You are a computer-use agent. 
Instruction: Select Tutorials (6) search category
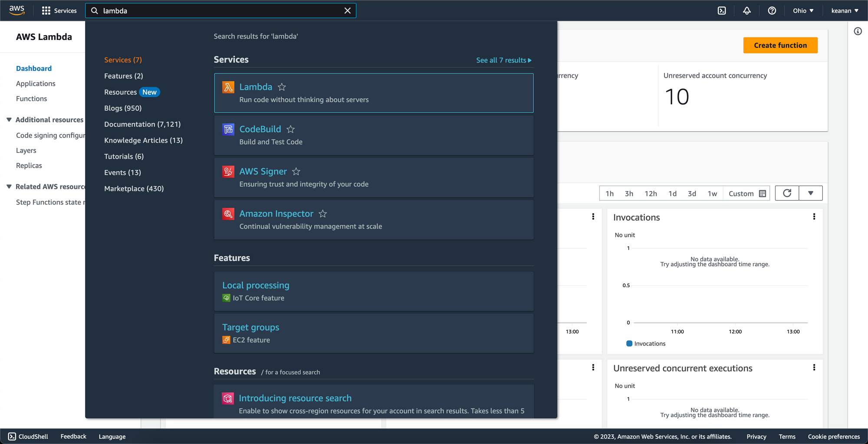tap(124, 156)
